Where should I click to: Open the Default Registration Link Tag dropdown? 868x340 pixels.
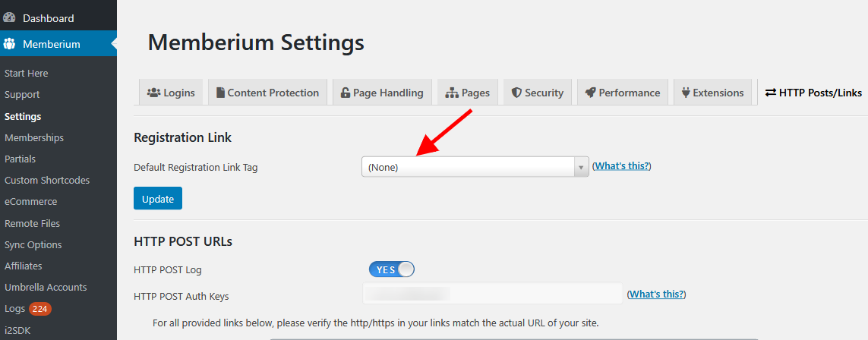(475, 167)
